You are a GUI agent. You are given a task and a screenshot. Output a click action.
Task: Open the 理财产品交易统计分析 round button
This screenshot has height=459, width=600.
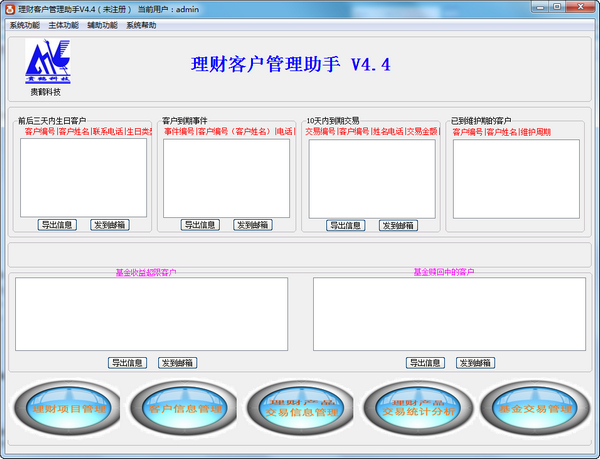pyautogui.click(x=418, y=408)
